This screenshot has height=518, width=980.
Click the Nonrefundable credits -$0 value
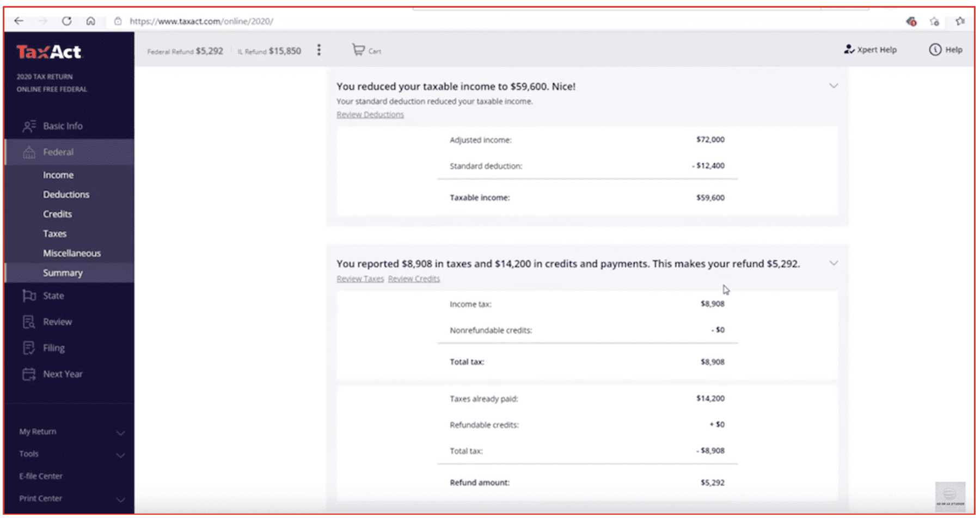[718, 330]
